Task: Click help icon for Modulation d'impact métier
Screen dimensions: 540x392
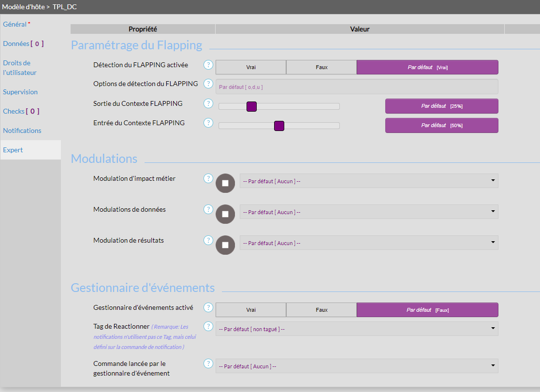Action: [x=208, y=179]
